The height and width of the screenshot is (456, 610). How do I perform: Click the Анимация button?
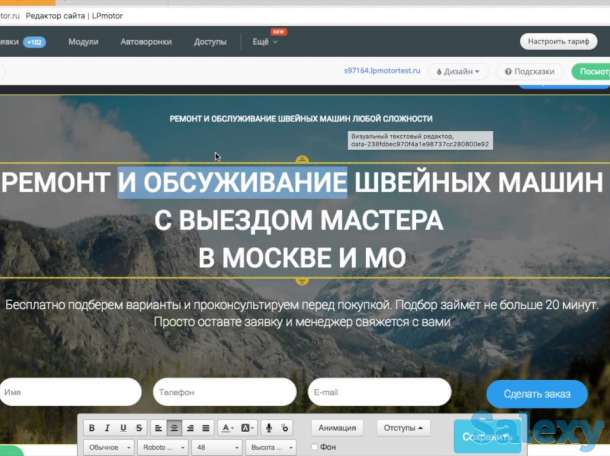tap(337, 428)
